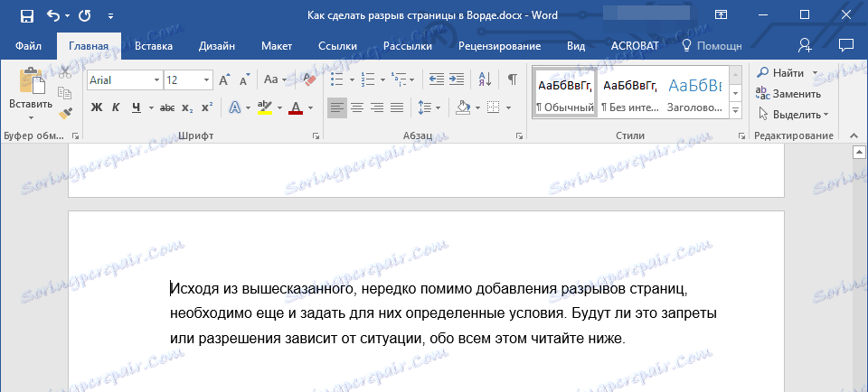The image size is (868, 392).
Task: Justify the text
Action: coord(397,107)
